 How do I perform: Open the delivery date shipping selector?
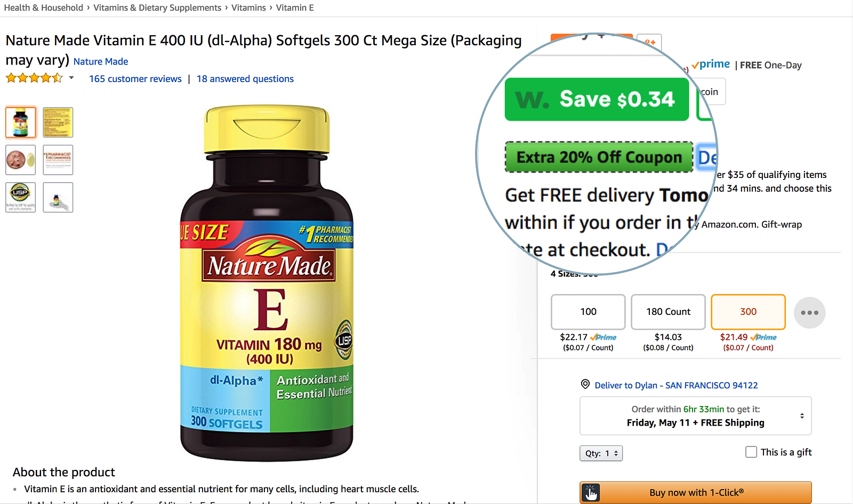(x=695, y=416)
